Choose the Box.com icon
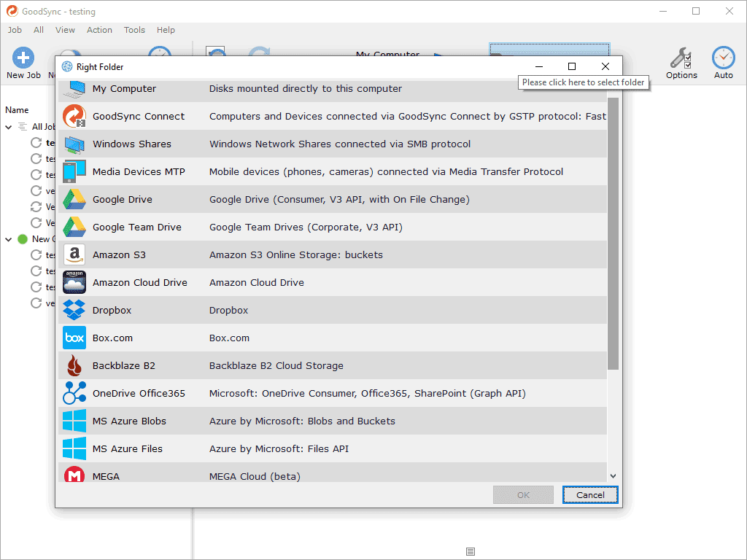 tap(74, 338)
